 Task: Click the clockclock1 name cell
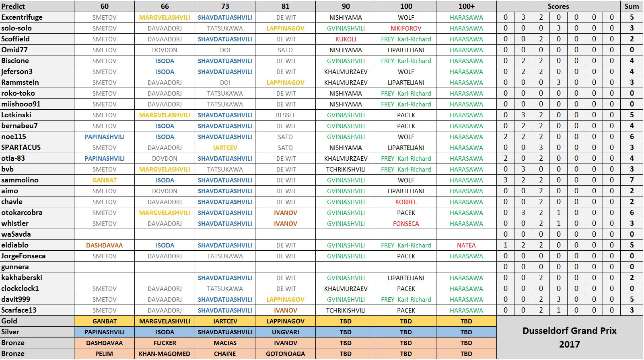tap(37, 288)
